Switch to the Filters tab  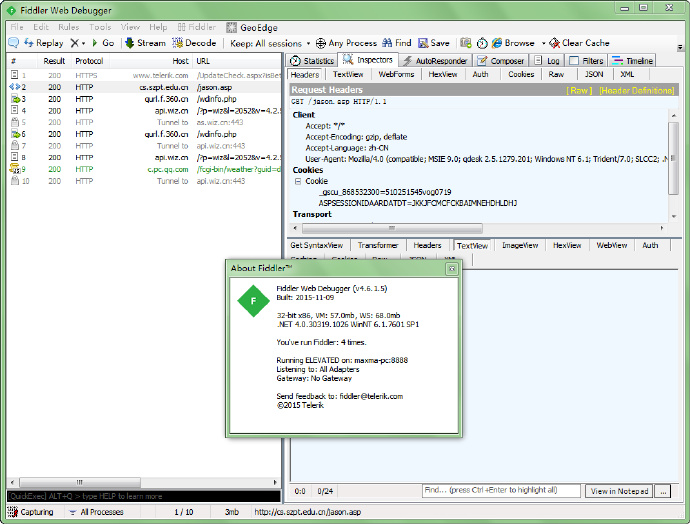pos(586,61)
